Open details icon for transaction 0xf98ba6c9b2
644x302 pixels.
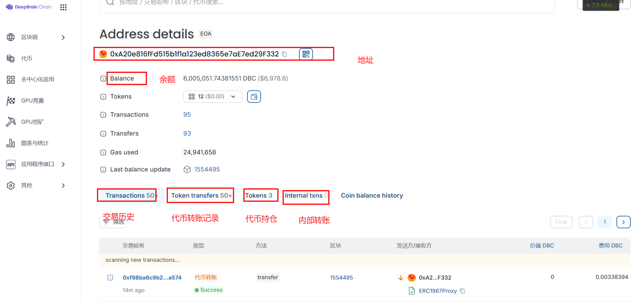click(x=110, y=278)
